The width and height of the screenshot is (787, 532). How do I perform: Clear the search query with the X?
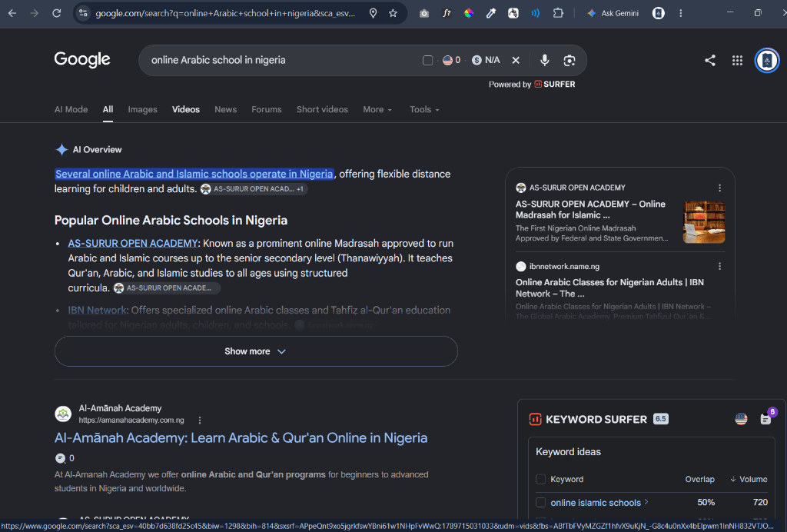516,60
